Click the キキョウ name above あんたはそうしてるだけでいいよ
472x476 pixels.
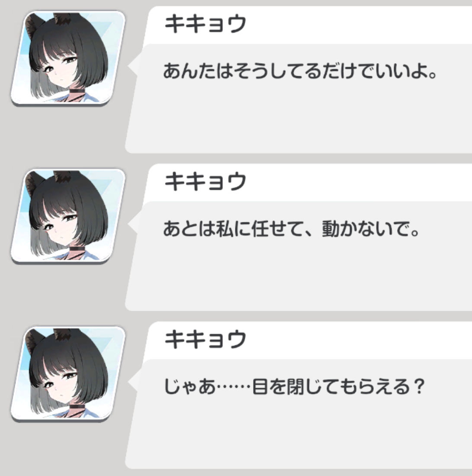point(205,24)
